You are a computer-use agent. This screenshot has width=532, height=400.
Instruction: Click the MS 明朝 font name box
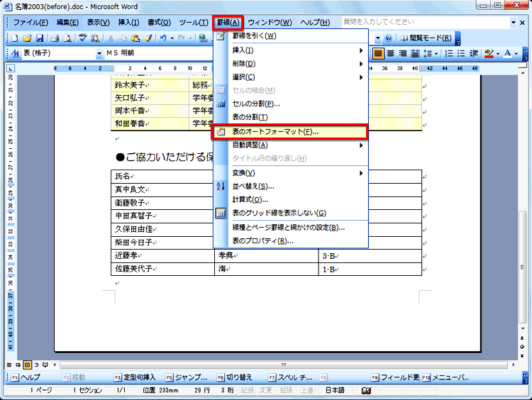point(158,53)
